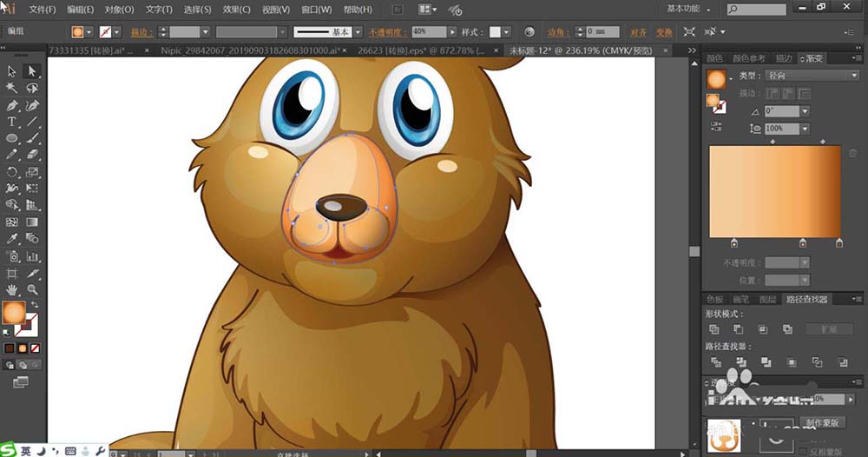Select the Magic Wand tool
This screenshot has height=457, width=868.
click(11, 88)
